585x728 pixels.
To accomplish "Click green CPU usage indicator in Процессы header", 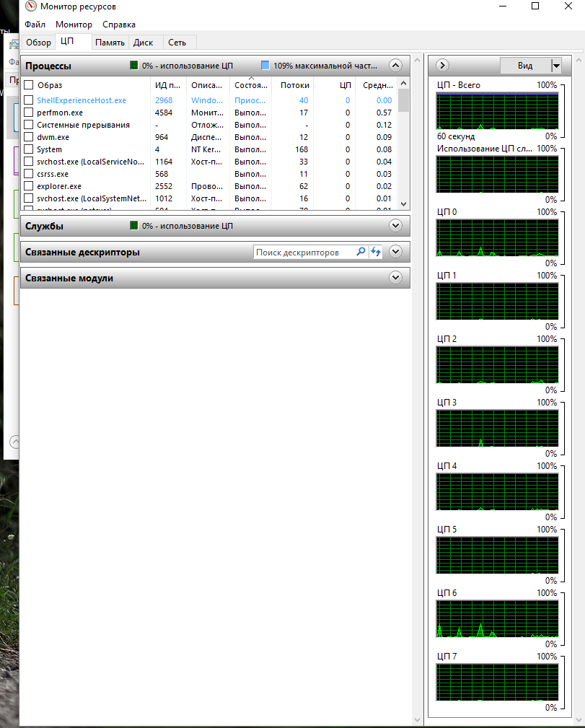I will (x=133, y=66).
